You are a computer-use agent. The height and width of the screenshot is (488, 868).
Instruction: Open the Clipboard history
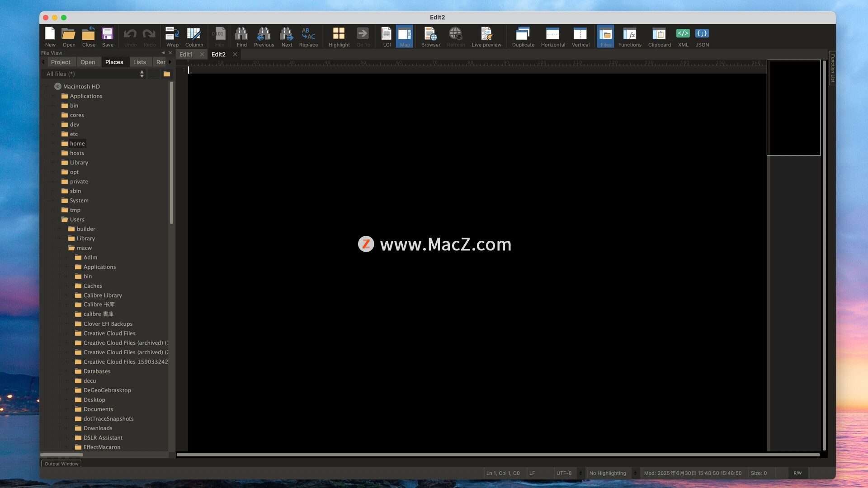coord(659,37)
